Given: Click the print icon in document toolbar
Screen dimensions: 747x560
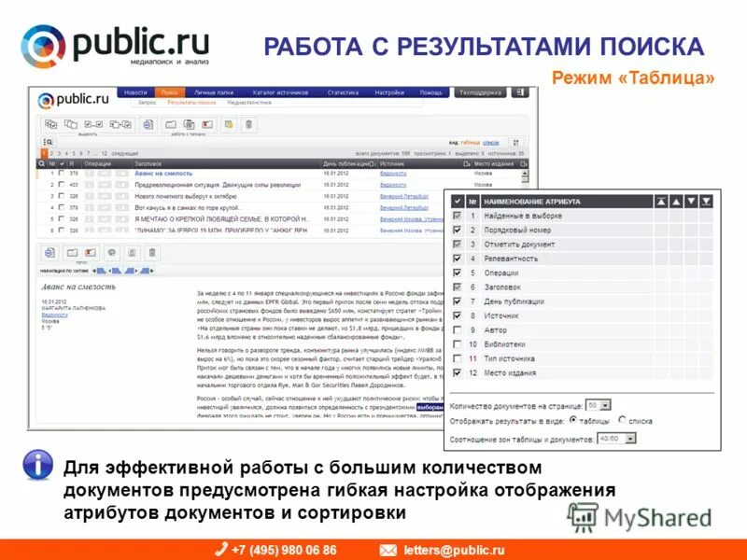Looking at the screenshot, I should tap(112, 253).
